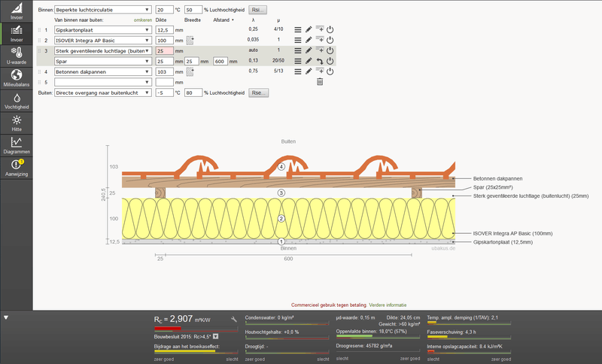Click the highlighted luchtlage thickness field
Viewport: 602px width, 364px height.
point(164,50)
